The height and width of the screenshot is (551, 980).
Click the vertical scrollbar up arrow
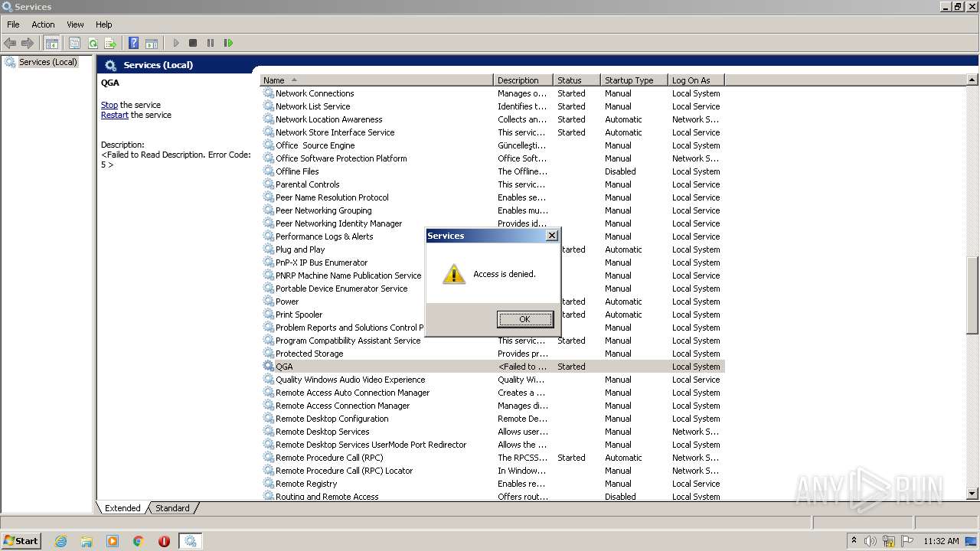coord(972,80)
